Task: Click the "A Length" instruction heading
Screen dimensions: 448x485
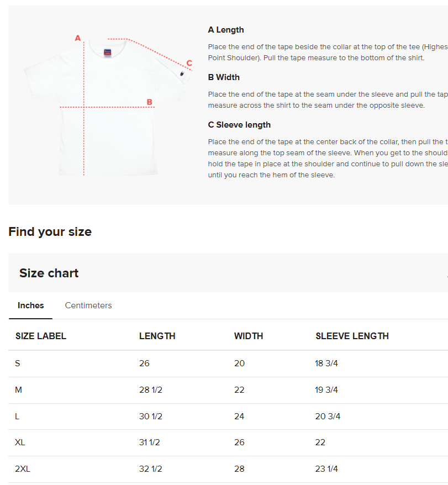Action: tap(226, 30)
